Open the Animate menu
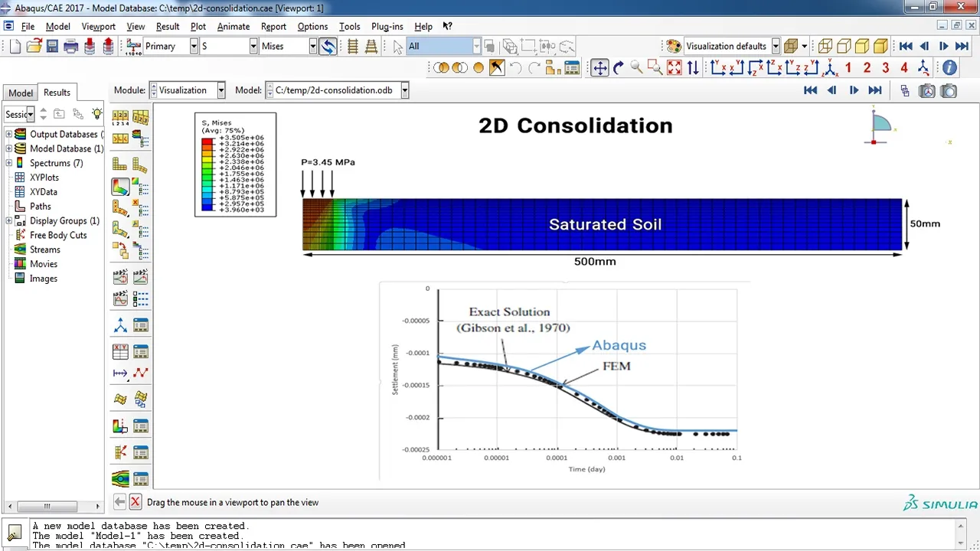 tap(234, 26)
